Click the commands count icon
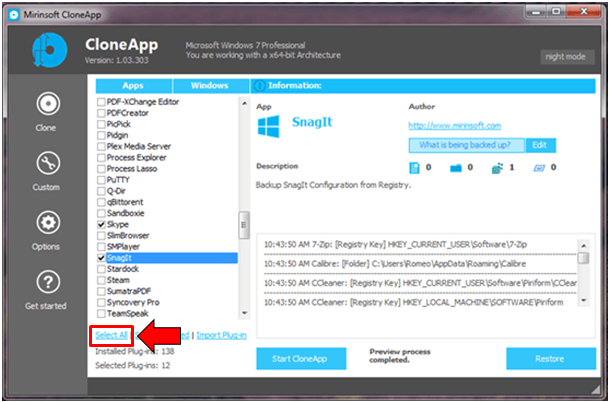Image resolution: width=609 pixels, height=402 pixels. point(539,168)
